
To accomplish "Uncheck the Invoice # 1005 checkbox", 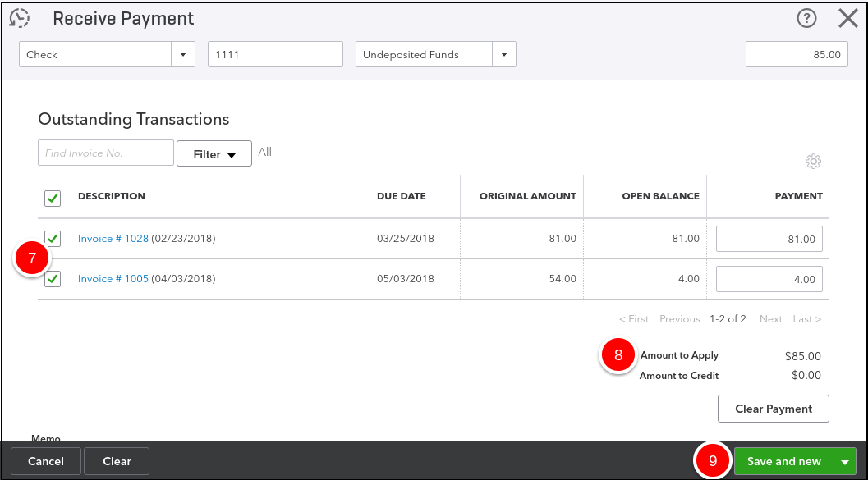I will (x=53, y=279).
